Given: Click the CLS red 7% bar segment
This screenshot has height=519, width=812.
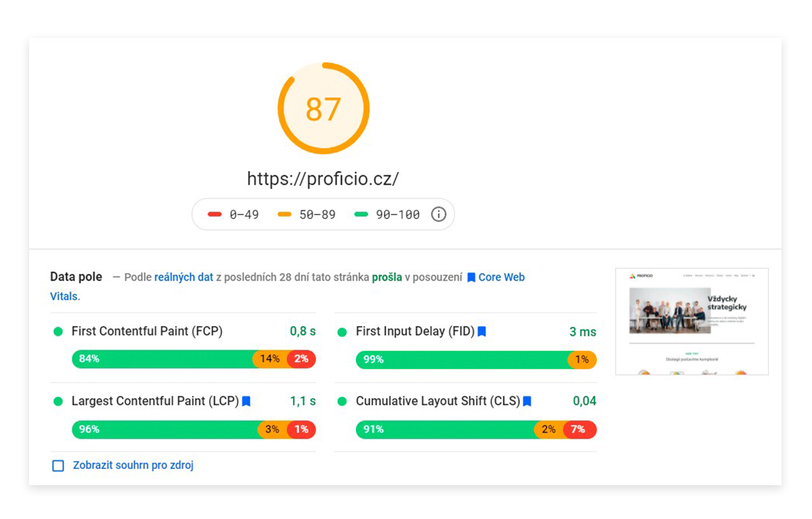Looking at the screenshot, I should coord(580,429).
